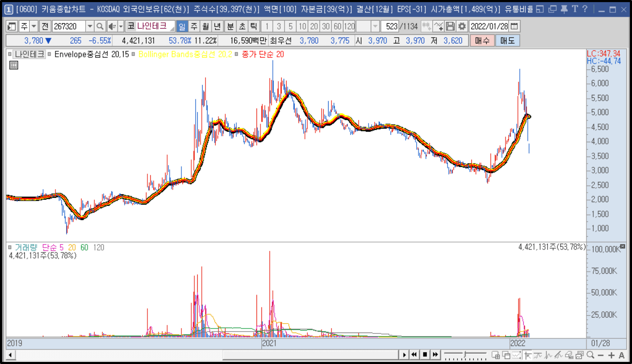Click the plus zoom in icon

[612, 355]
